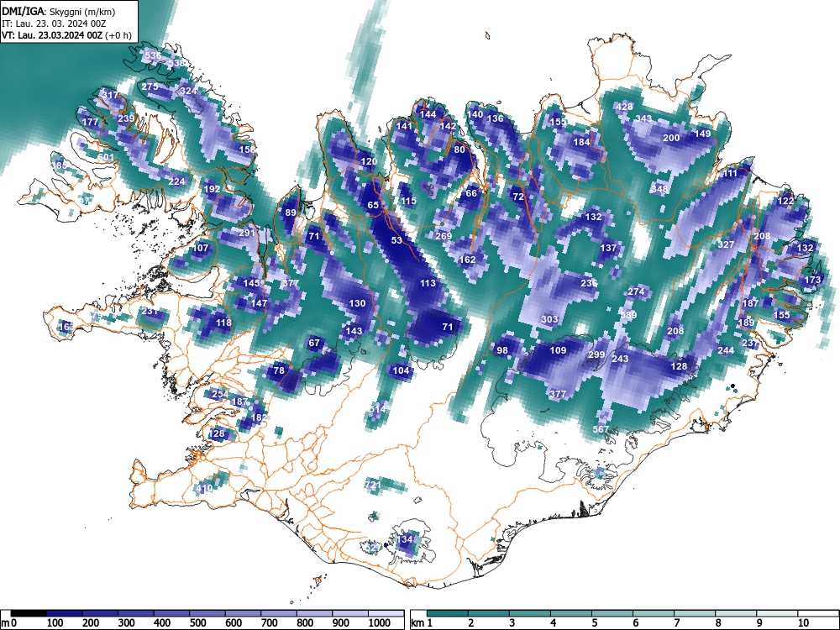Image resolution: width=840 pixels, height=630 pixels.
Task: Select the map value 538
Action: (x=176, y=63)
